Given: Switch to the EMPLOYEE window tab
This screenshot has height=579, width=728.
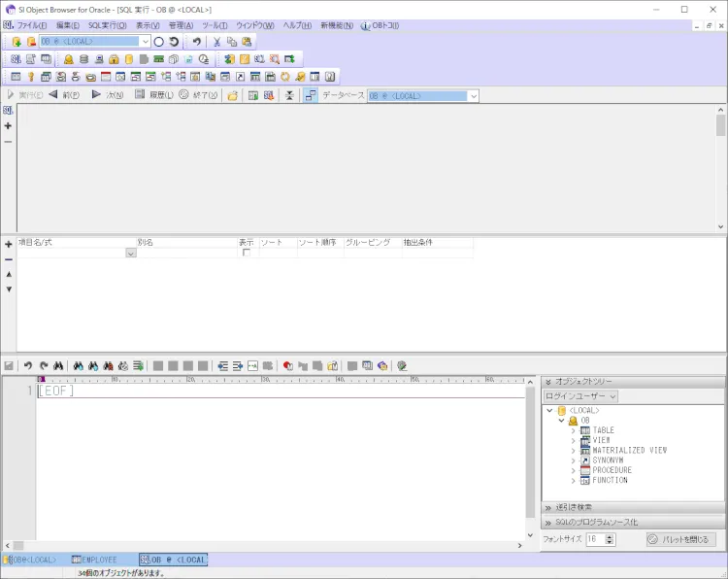Looking at the screenshot, I should (95, 560).
